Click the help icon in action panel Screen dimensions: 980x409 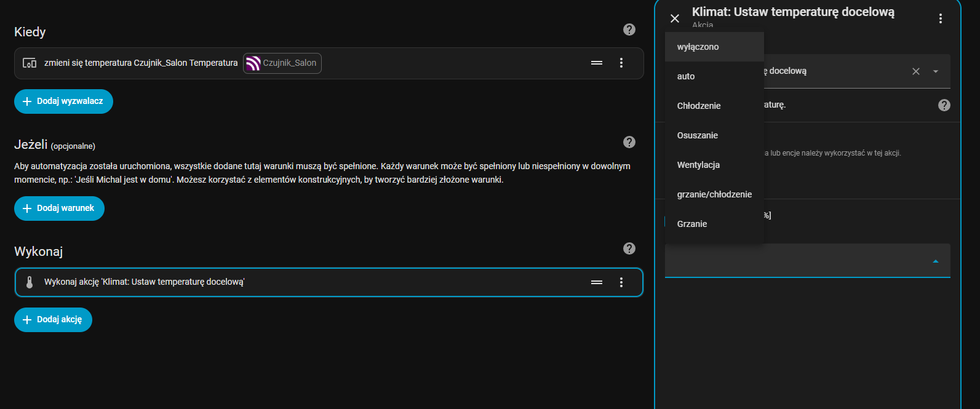pyautogui.click(x=944, y=105)
